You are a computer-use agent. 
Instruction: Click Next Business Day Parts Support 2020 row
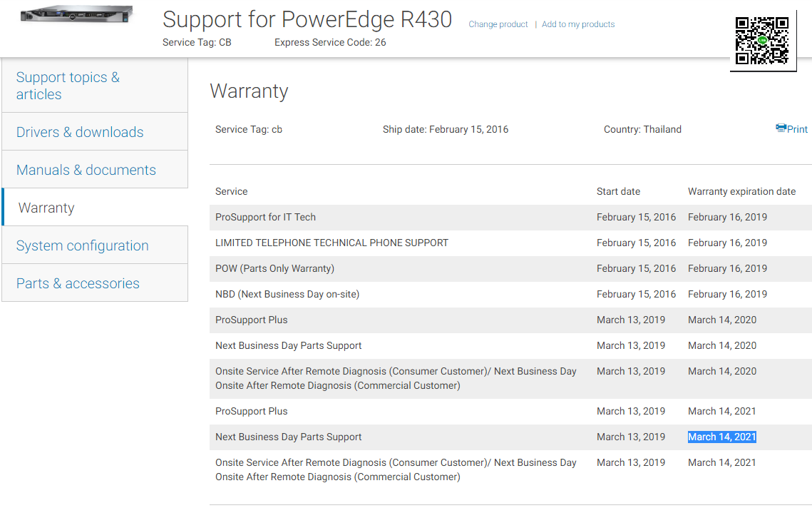[x=510, y=345]
